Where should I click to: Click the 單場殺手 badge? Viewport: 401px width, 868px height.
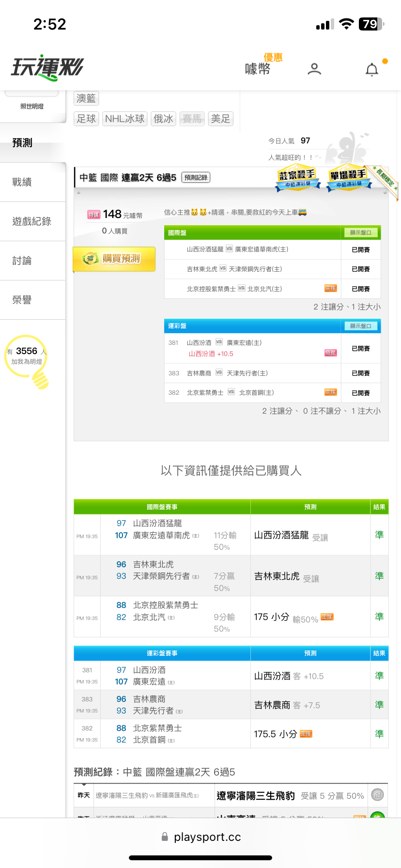[349, 179]
